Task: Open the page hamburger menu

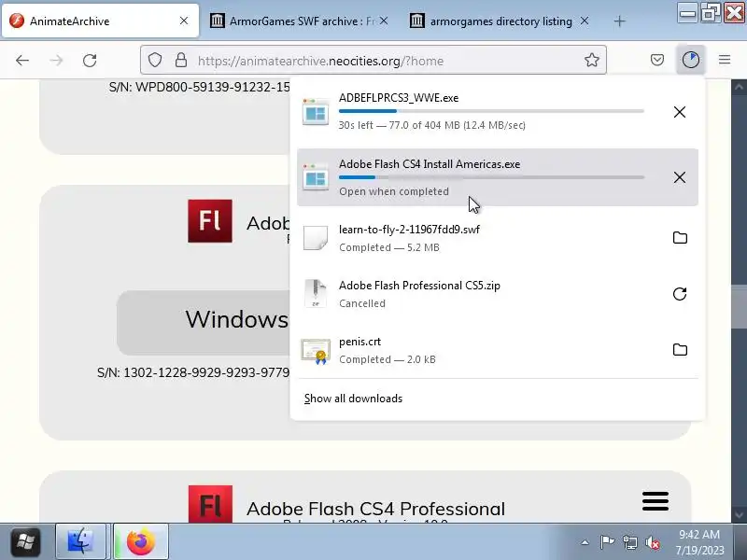Action: 655,501
